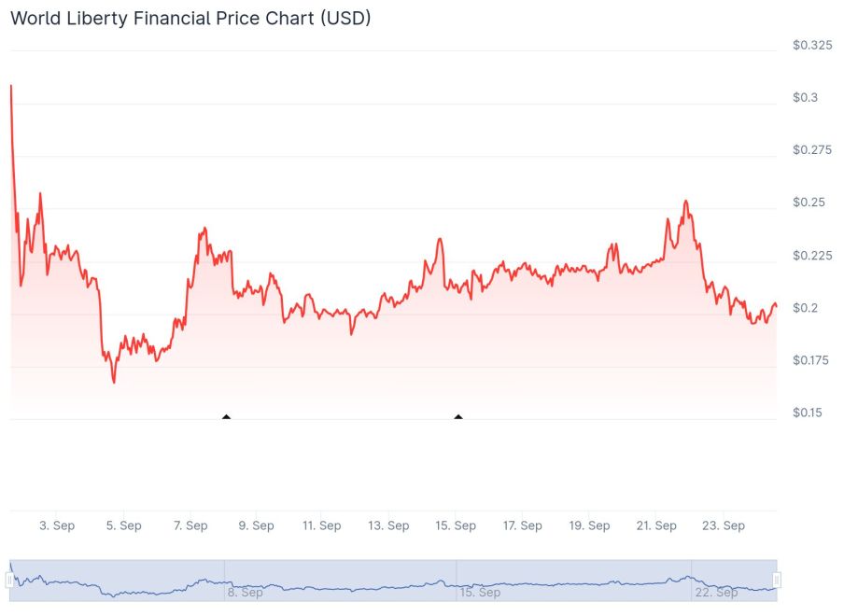Click the "$0.175" y-axis price label

tap(811, 360)
